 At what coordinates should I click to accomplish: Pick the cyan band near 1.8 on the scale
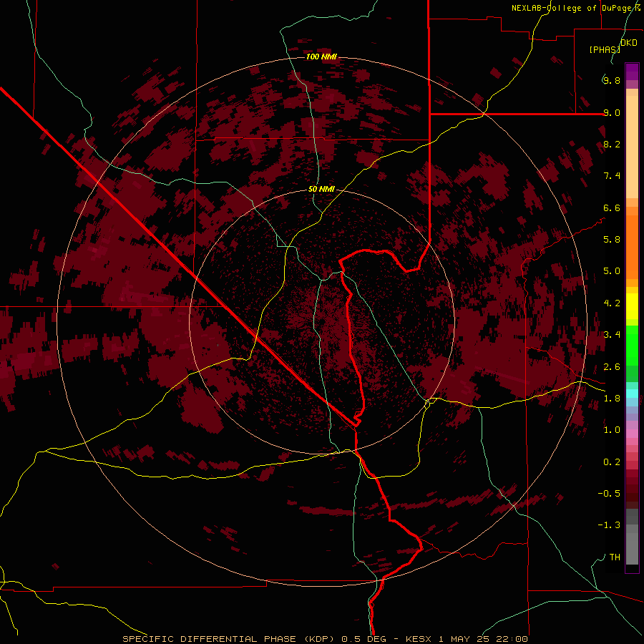pos(632,394)
